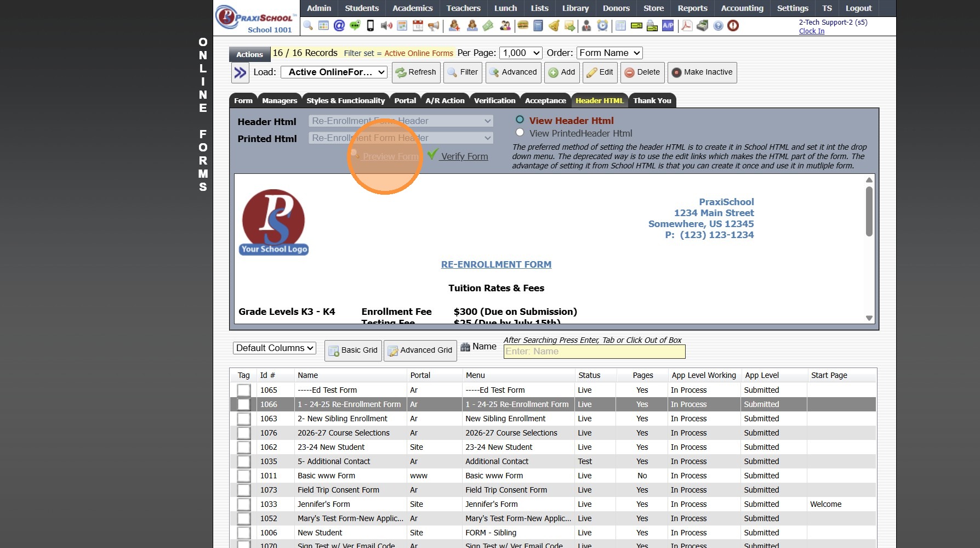Open the Accounting menu

coord(742,8)
